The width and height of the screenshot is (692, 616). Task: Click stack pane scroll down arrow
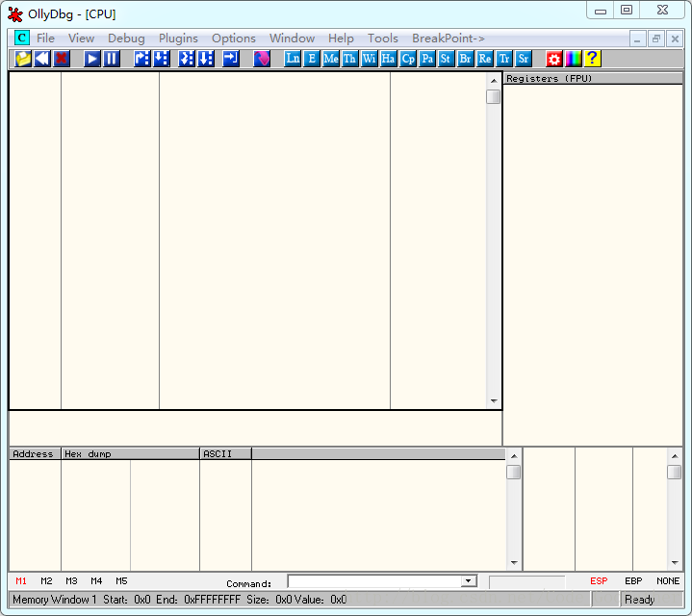click(675, 563)
